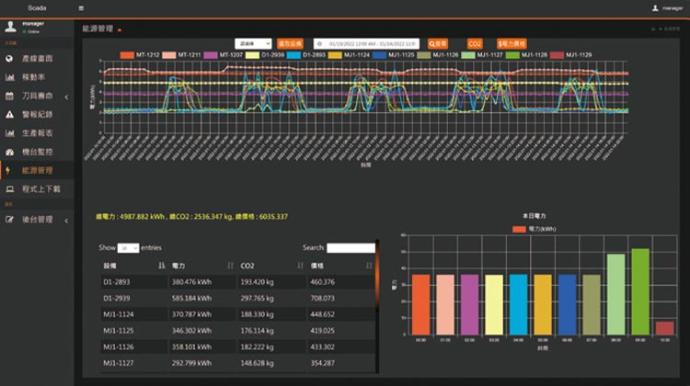Open the dropdown left of the date range
690x386 pixels.
(253, 44)
